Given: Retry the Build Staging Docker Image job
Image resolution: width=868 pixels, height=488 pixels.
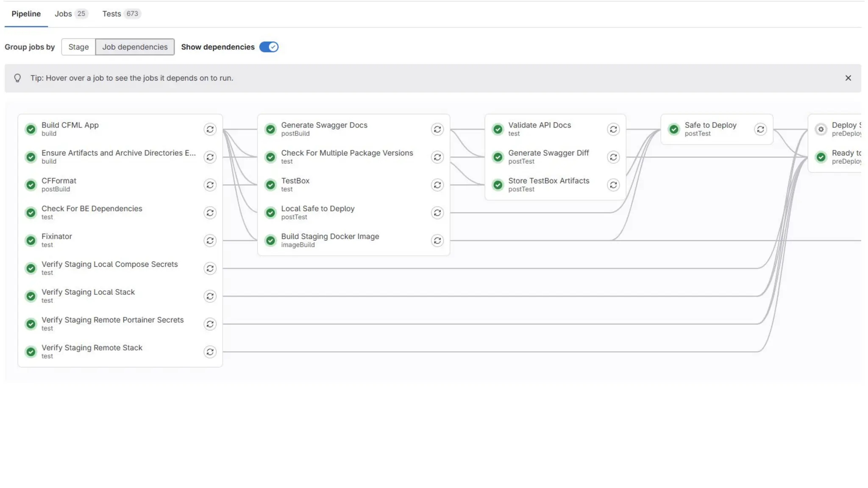Looking at the screenshot, I should (x=437, y=241).
